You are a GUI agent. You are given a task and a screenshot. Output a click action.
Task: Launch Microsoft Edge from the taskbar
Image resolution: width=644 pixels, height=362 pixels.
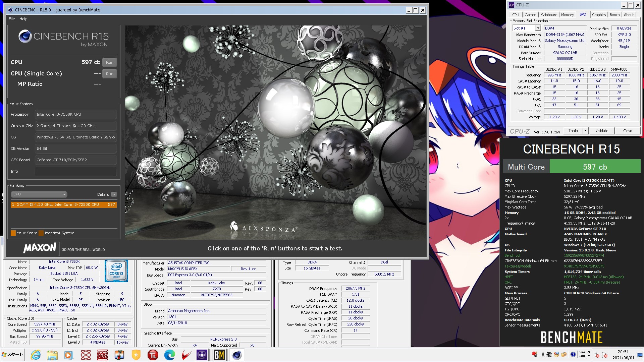pos(170,355)
